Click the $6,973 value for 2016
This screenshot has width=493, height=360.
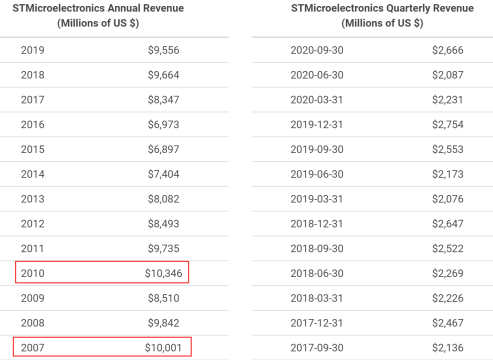(163, 125)
